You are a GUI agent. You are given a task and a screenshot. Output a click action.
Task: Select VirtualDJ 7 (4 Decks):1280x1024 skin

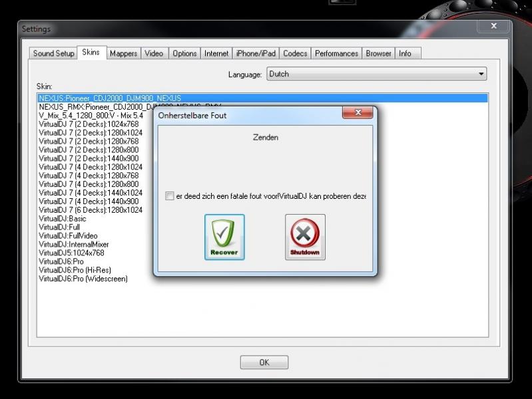[91, 167]
